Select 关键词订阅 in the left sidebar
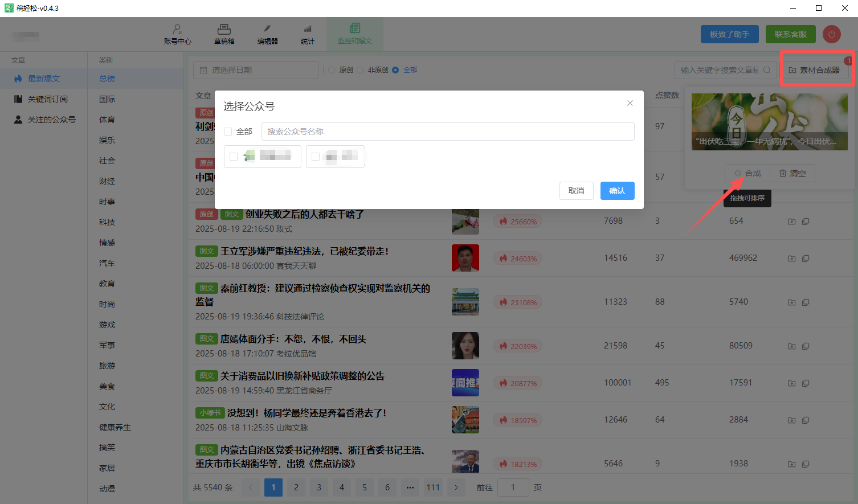Screen dimensions: 858x504 [x=47, y=99]
